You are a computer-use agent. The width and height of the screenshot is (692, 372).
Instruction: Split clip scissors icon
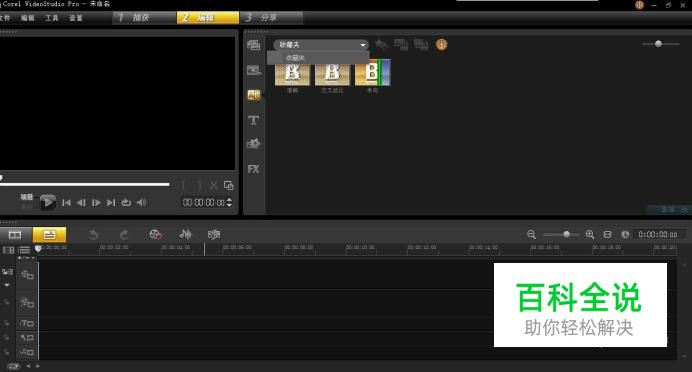tap(214, 185)
